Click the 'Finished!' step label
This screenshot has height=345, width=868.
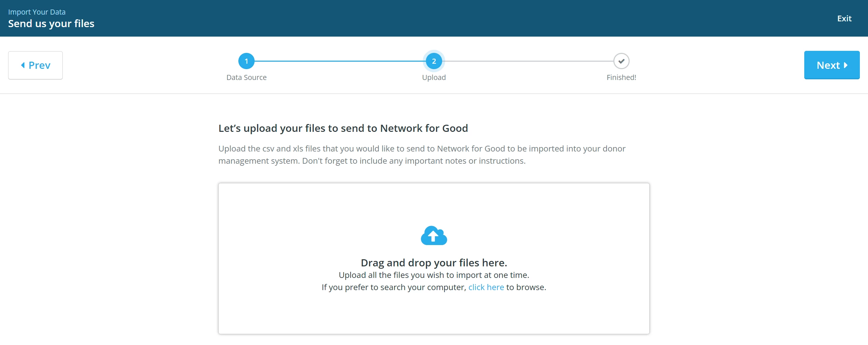tap(621, 77)
